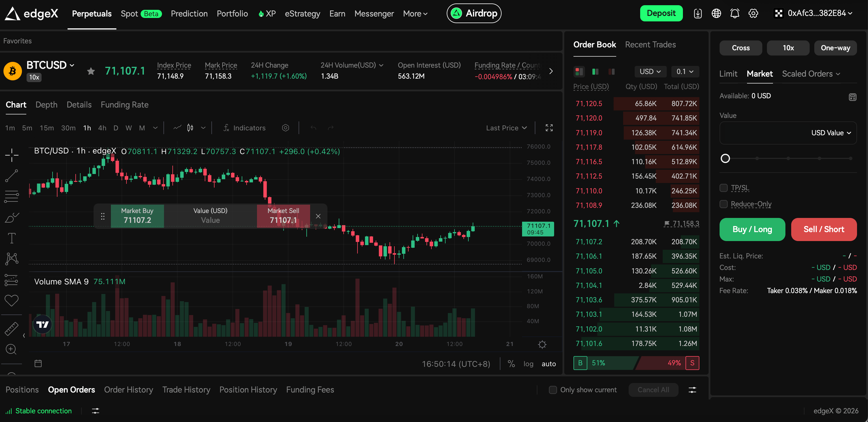Switch to the Recent Trades tab
Image resolution: width=868 pixels, height=422 pixels.
click(650, 45)
